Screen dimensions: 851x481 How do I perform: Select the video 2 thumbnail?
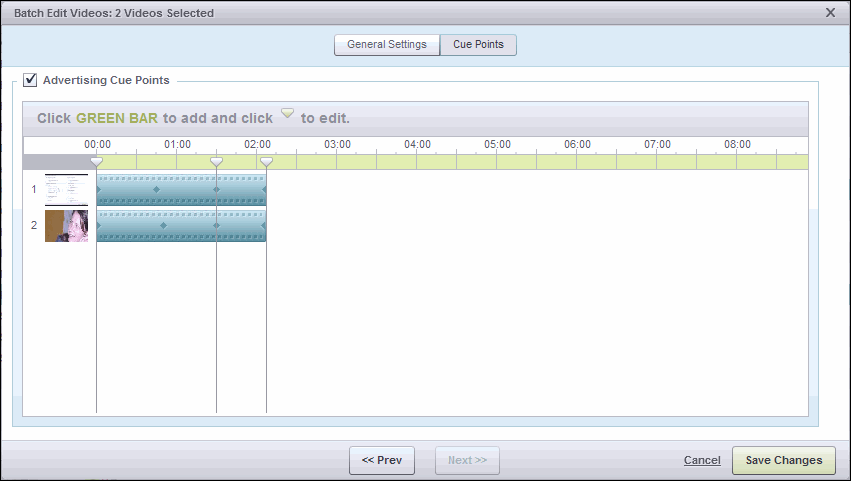tap(66, 226)
